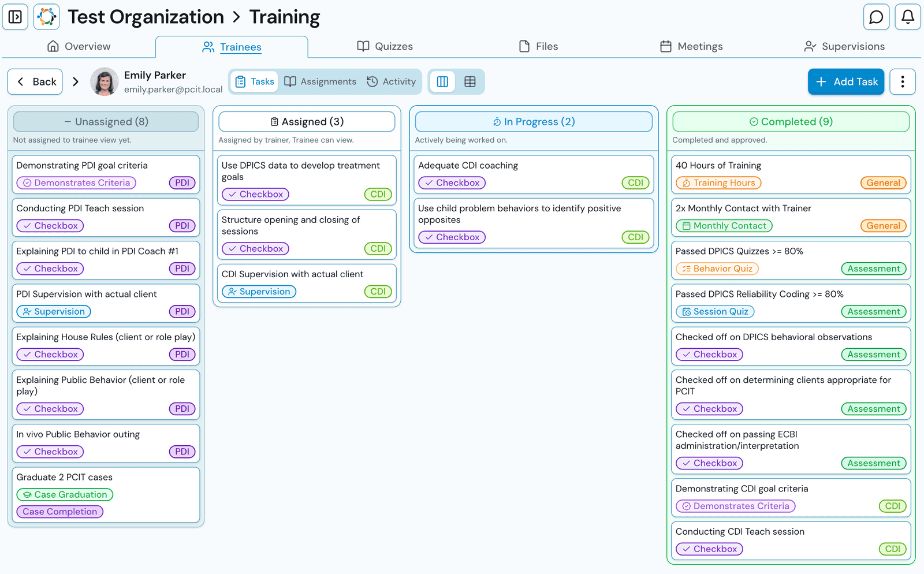
Task: Open Passed DPICS Reliability Coding card
Action: tap(791, 303)
